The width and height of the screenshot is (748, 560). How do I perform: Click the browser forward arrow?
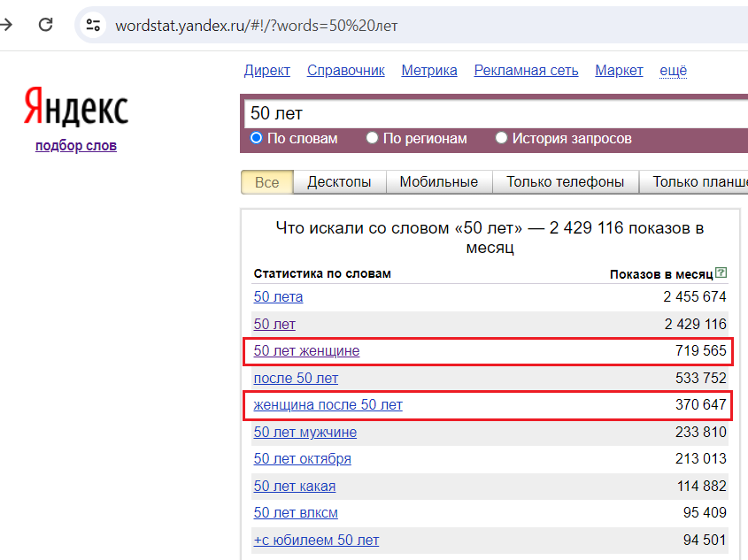(5, 24)
